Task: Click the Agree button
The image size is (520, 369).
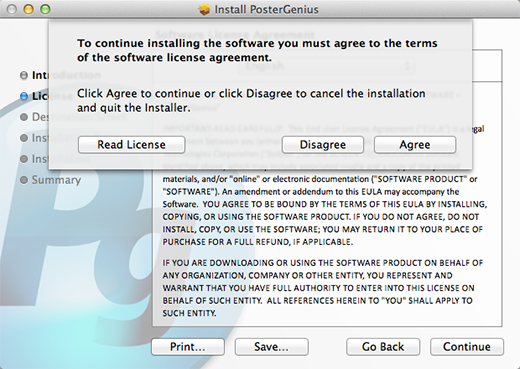Action: pyautogui.click(x=415, y=145)
